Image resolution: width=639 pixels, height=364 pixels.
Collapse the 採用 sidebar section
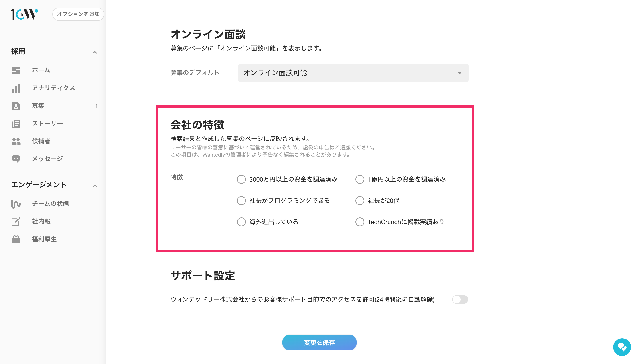click(95, 52)
